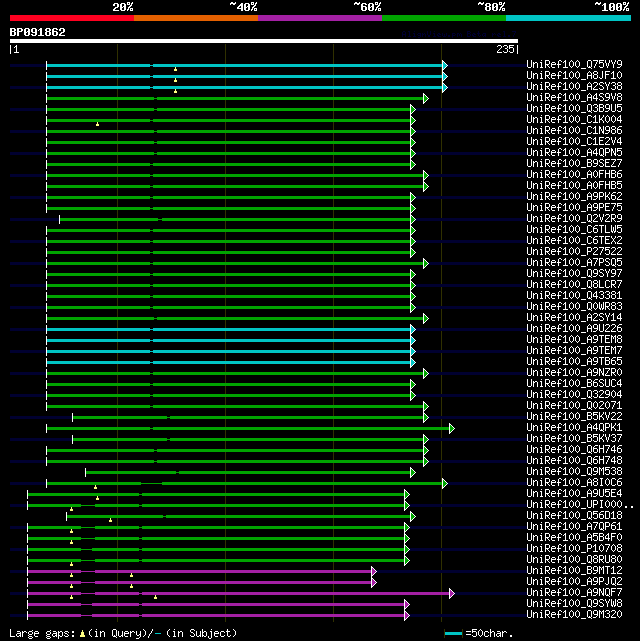Open the UniRef100_Q56D18 entry
The image size is (640, 641).
(574, 515)
